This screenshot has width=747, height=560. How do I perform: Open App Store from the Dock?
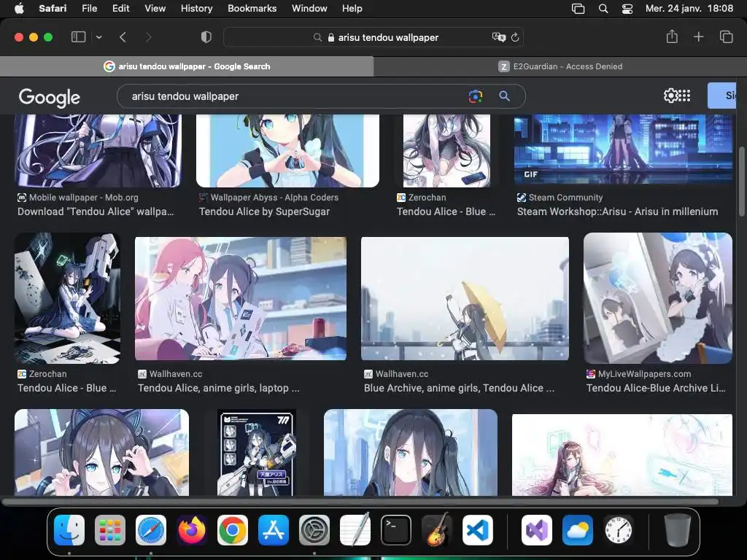click(274, 530)
